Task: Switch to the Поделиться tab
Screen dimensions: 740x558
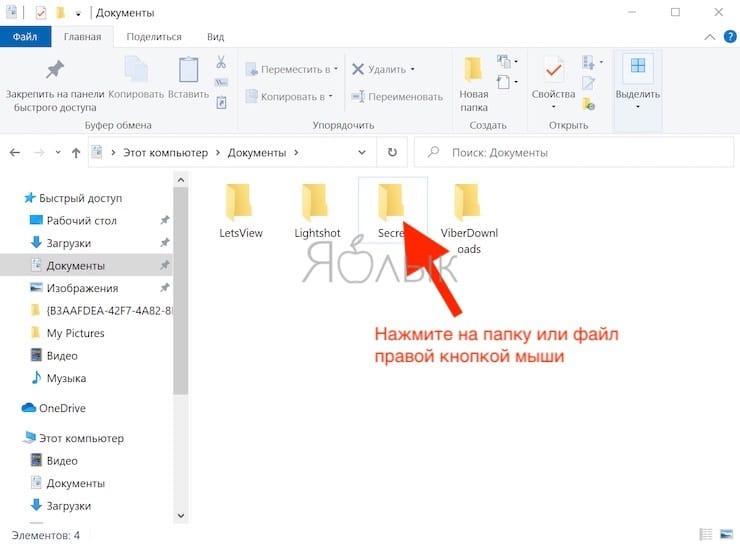Action: click(x=154, y=36)
